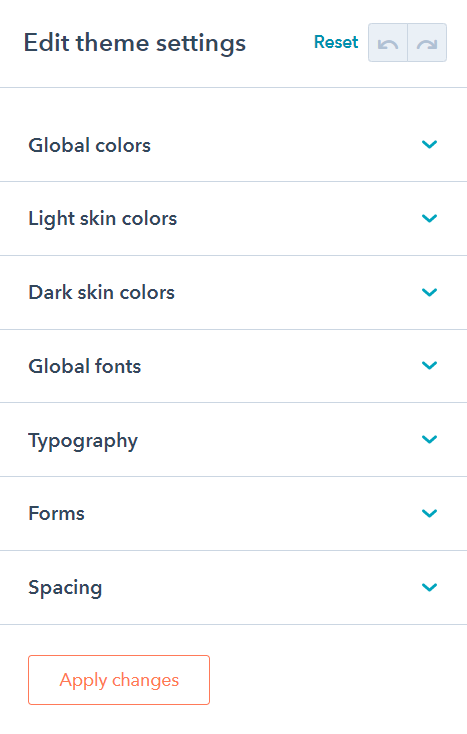Click empty footer area right of Apply changes
467x734 pixels.
click(x=338, y=680)
